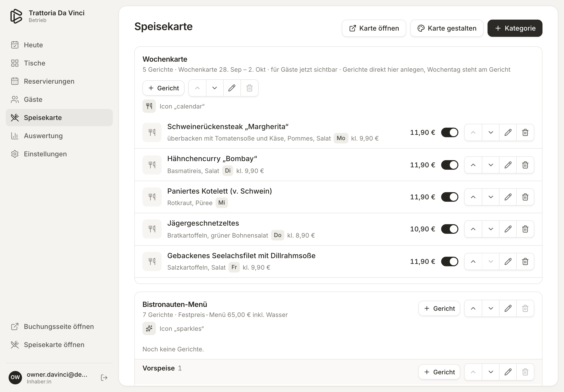Delete the Gebackenes Seelachsfilet dish

[x=525, y=261]
